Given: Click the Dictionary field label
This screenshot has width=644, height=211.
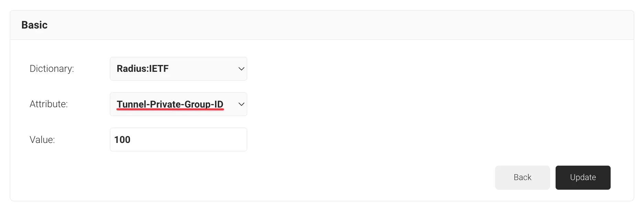Looking at the screenshot, I should pos(52,69).
